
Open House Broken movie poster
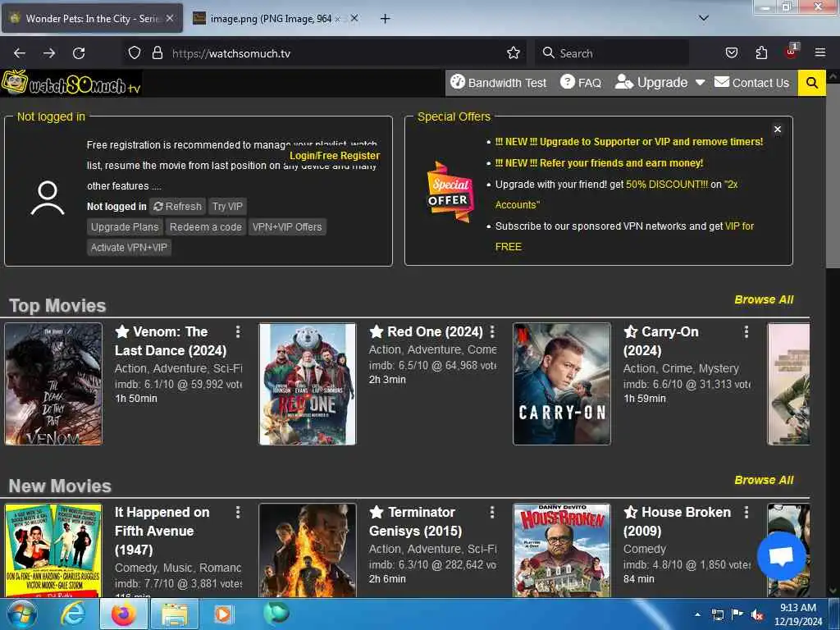(561, 550)
